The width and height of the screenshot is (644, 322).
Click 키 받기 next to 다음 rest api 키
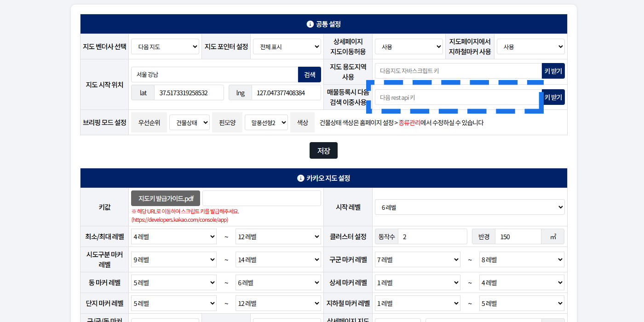(553, 97)
